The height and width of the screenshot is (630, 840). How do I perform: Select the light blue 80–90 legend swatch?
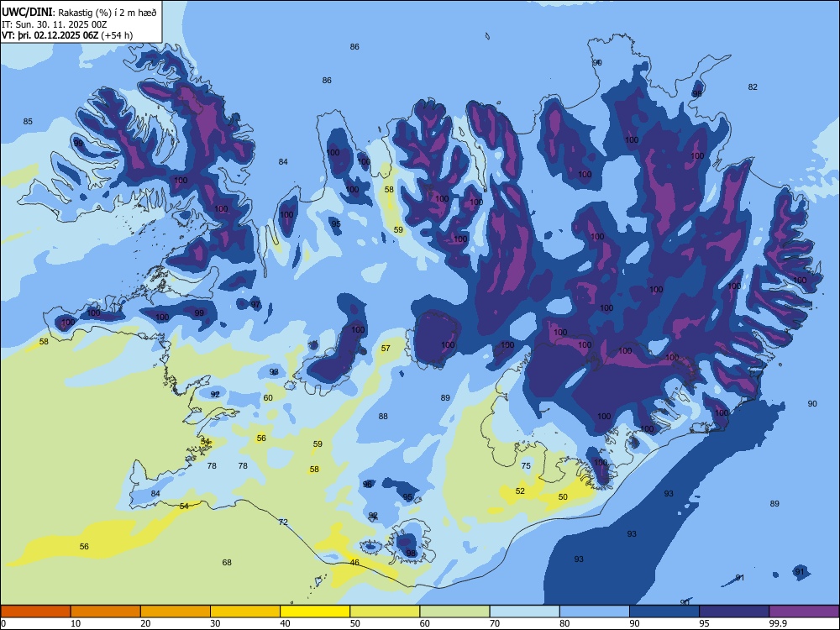click(x=595, y=612)
